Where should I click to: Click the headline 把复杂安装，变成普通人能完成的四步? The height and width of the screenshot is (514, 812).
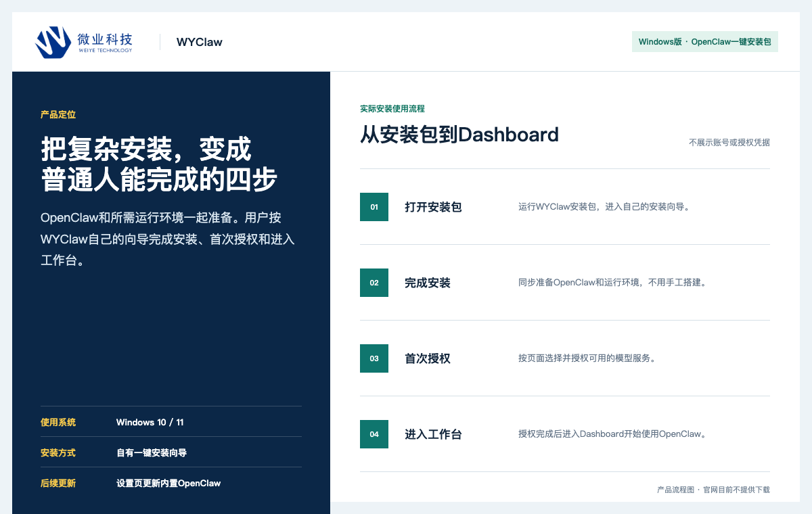pyautogui.click(x=159, y=164)
